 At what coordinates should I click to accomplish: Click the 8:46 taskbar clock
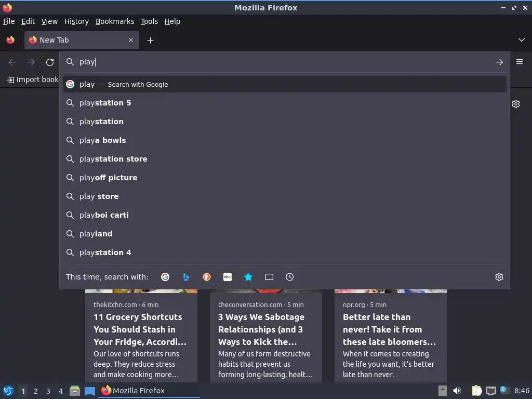pos(522,391)
